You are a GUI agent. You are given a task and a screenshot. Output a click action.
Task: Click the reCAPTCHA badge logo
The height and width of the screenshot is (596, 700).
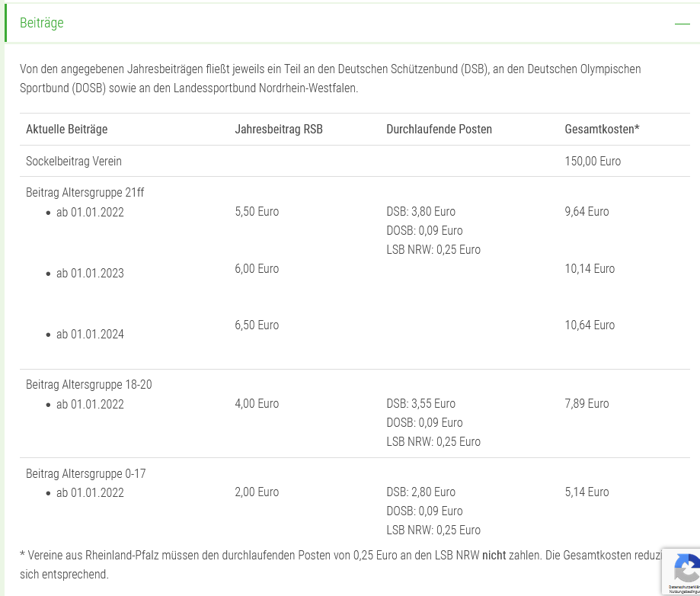685,569
